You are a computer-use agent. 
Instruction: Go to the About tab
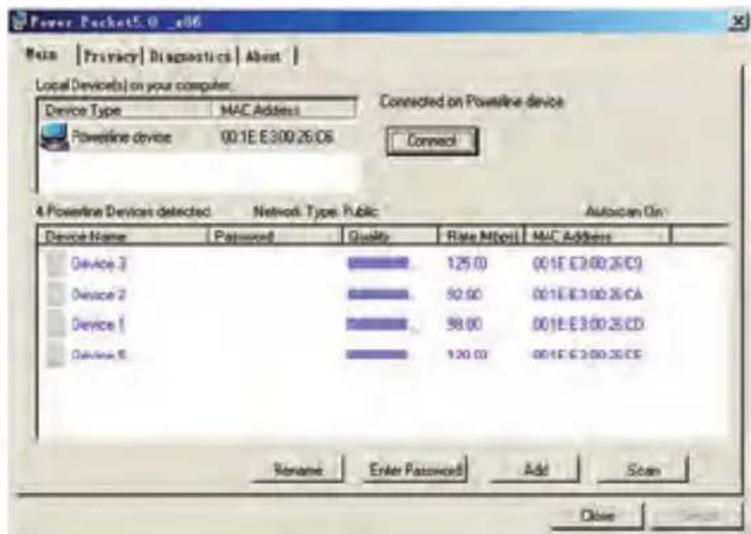click(263, 57)
